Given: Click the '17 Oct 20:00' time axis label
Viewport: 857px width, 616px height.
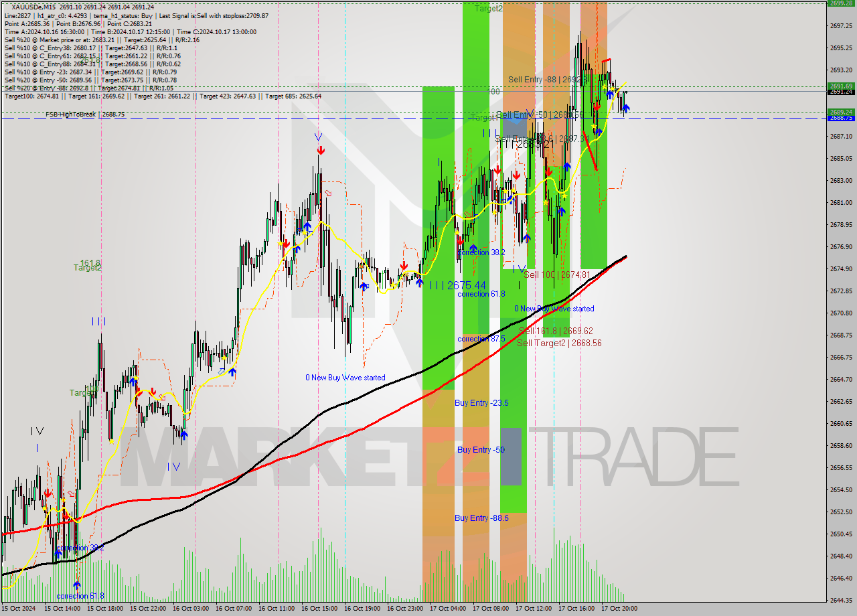Looking at the screenshot, I should (x=619, y=609).
